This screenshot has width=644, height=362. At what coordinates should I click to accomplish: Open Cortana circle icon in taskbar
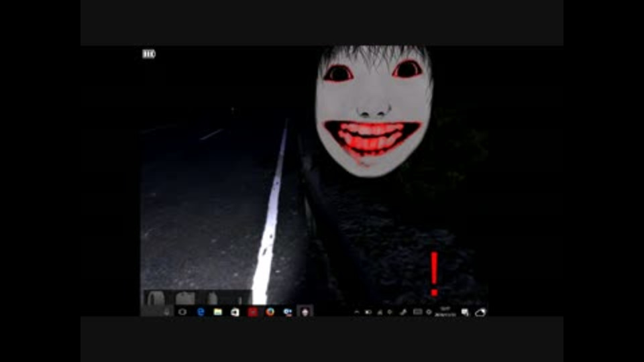tap(182, 312)
